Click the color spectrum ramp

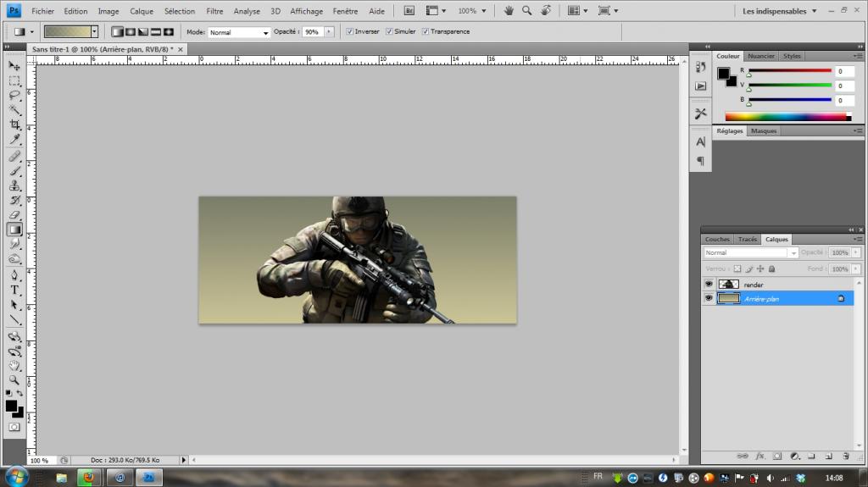pyautogui.click(x=787, y=117)
